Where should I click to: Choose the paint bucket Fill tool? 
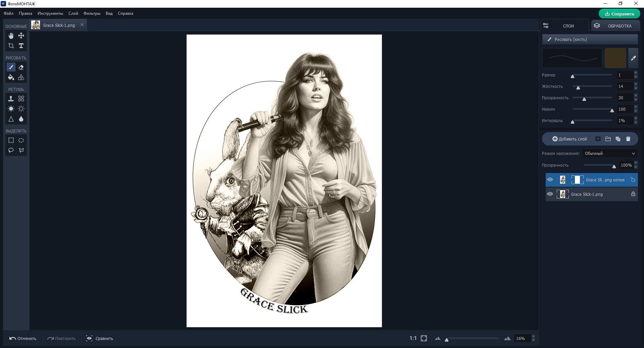pos(11,77)
